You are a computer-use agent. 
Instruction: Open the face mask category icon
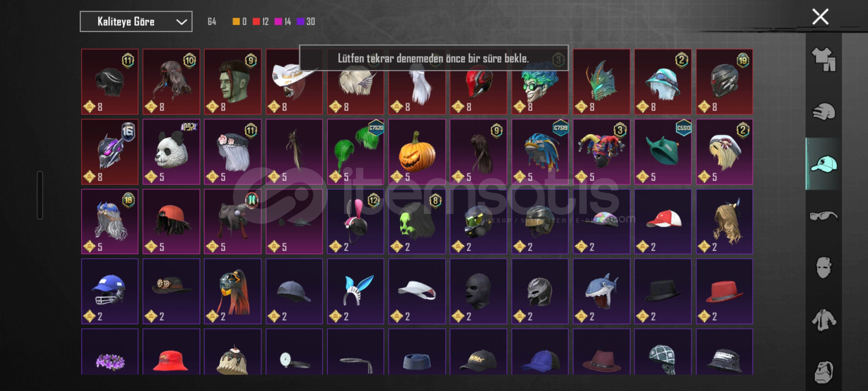(x=824, y=268)
